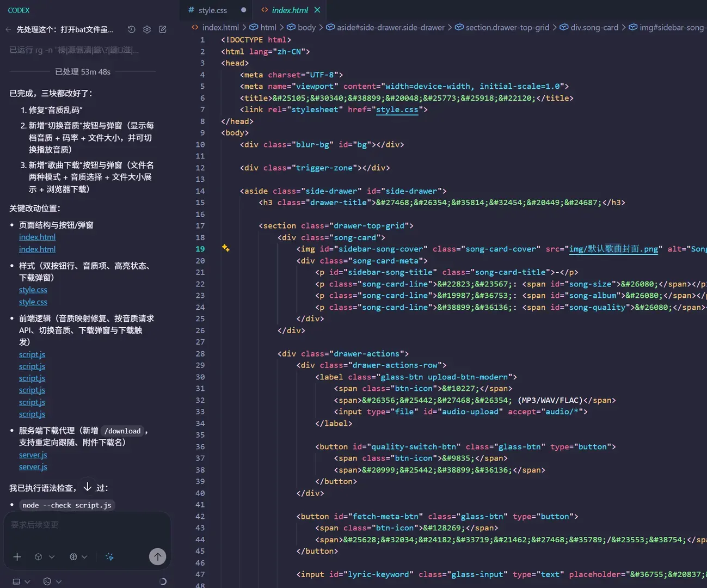
Task: Click id="quality-switch-btn" in the code
Action: point(406,446)
